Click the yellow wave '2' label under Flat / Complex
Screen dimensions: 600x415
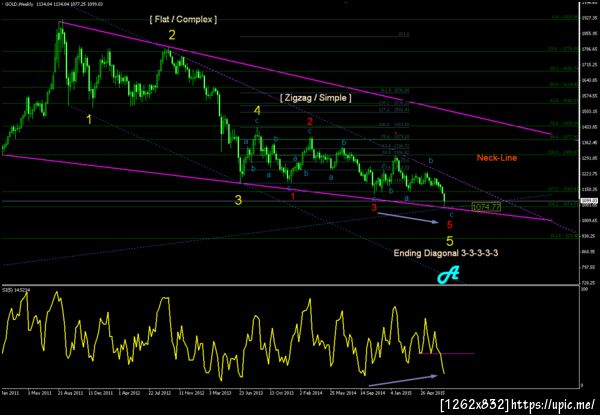point(172,35)
